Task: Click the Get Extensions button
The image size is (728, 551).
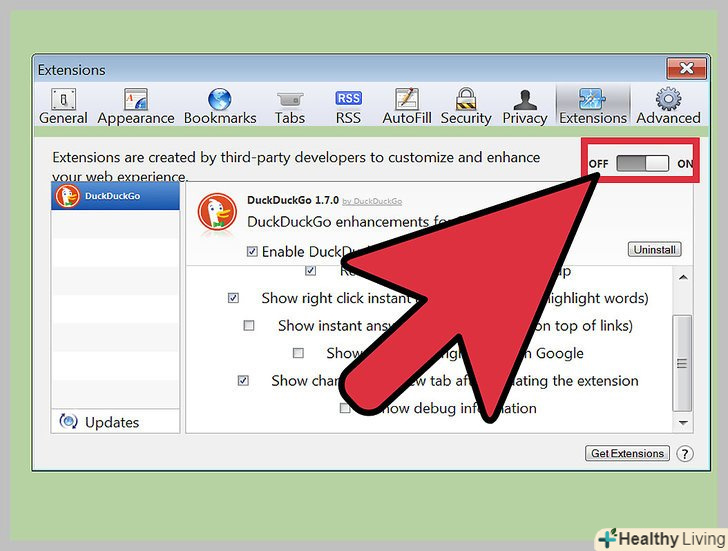Action: point(627,453)
